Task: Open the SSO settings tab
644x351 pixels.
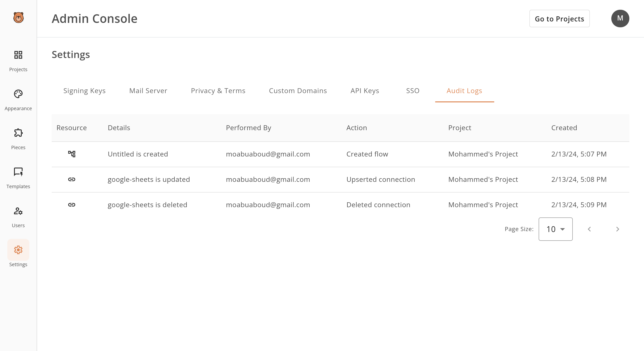Action: tap(412, 91)
